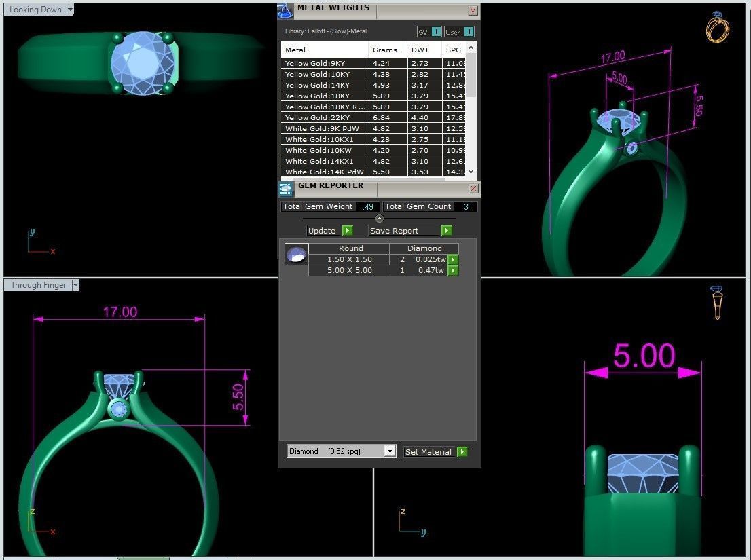Click the Metal column header
Image resolution: width=751 pixels, height=560 pixels.
pos(325,50)
